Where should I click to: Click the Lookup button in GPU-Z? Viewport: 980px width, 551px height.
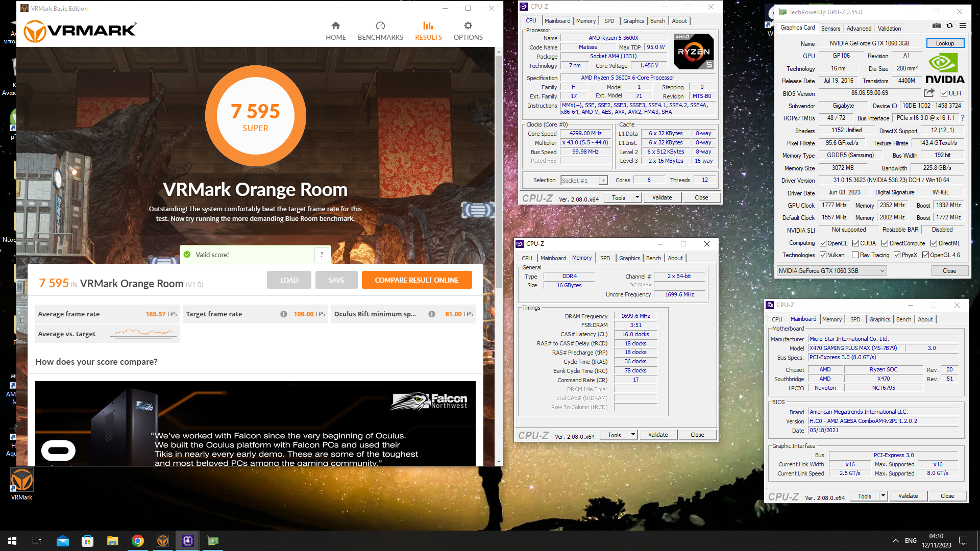tap(945, 43)
